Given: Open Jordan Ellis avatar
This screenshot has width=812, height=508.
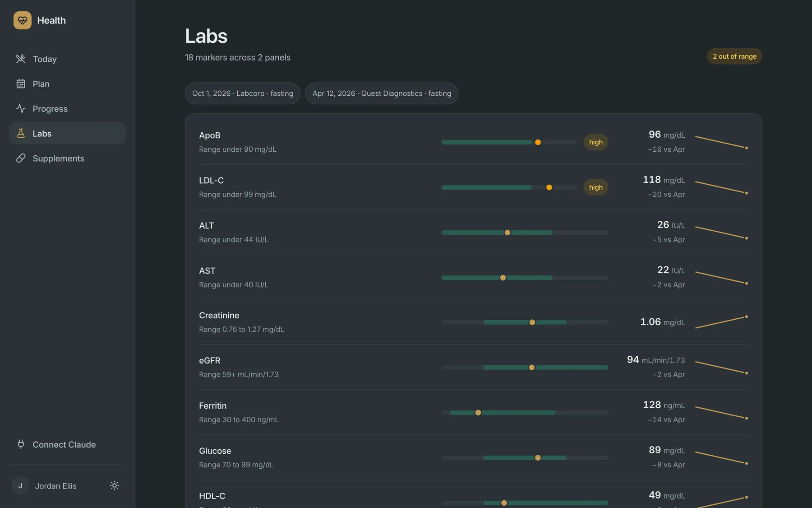Looking at the screenshot, I should coord(20,485).
